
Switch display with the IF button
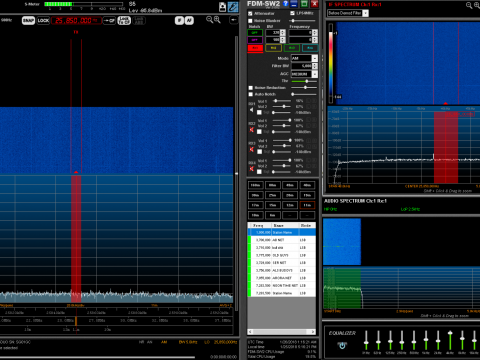tap(179, 20)
